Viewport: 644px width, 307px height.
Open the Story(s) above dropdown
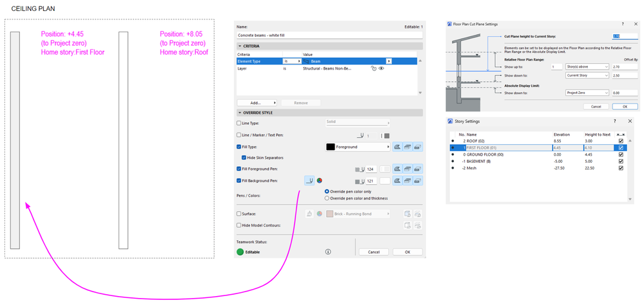[587, 67]
